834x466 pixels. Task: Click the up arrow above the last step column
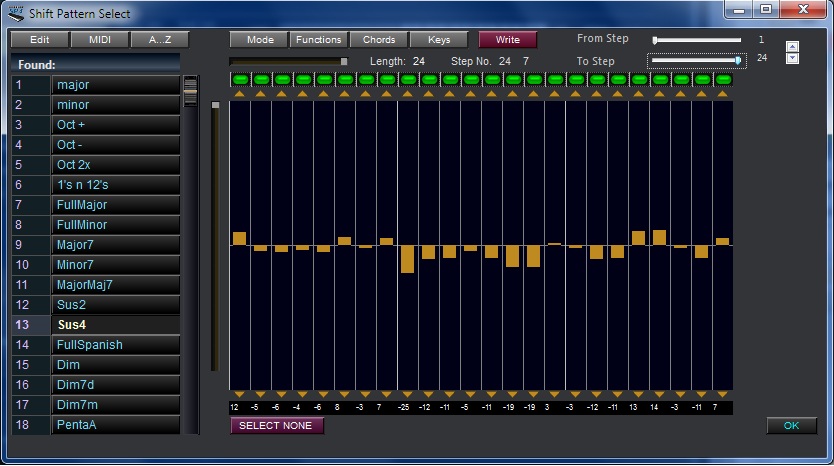(x=722, y=93)
